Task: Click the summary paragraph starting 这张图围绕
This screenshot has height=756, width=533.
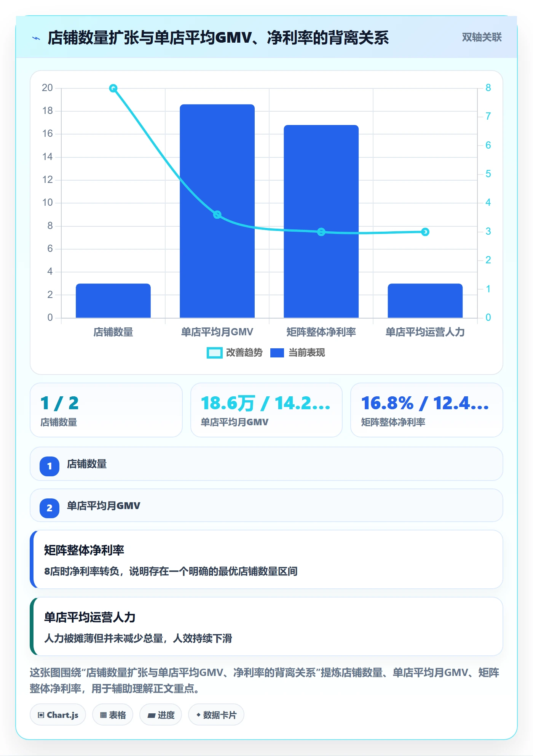Action: point(265,681)
